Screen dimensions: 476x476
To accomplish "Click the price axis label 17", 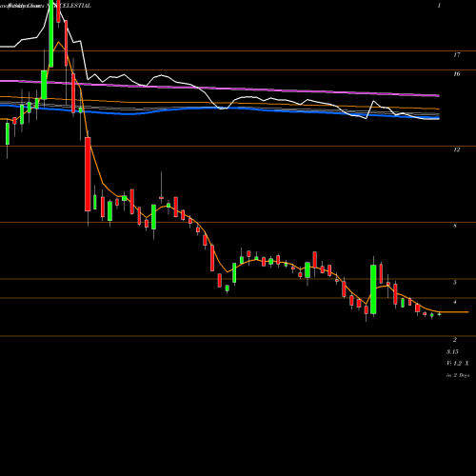I will click(457, 55).
